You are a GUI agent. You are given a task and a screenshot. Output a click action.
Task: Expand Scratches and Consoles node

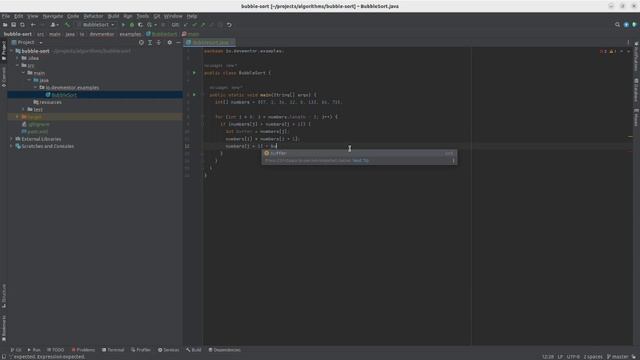click(x=12, y=146)
